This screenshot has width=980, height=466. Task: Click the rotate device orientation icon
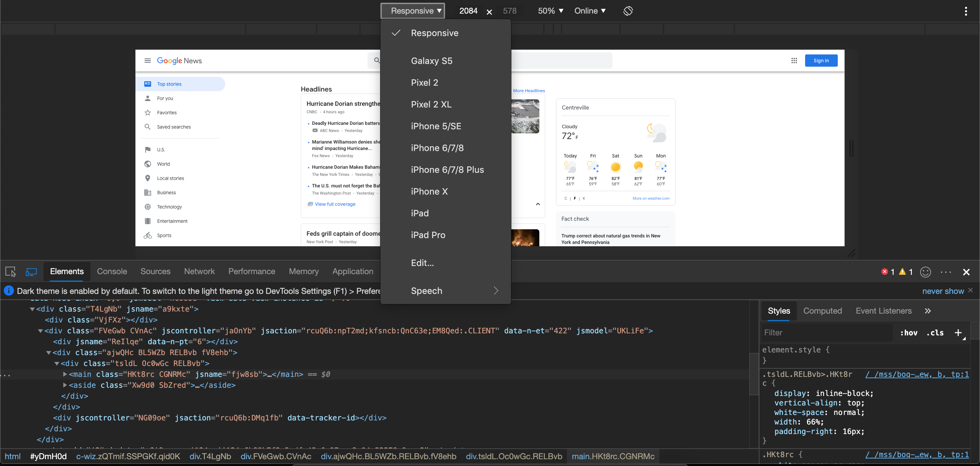tap(628, 11)
